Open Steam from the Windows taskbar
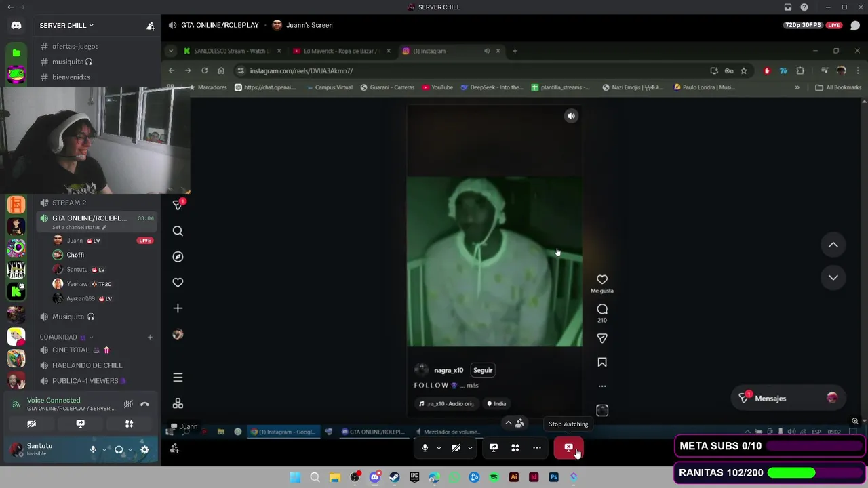868x488 pixels. (x=395, y=477)
